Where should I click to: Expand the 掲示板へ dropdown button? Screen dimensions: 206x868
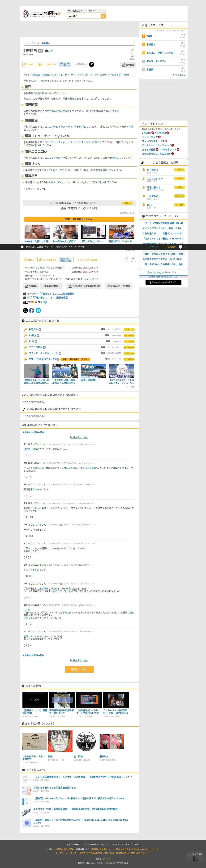tap(80, 64)
